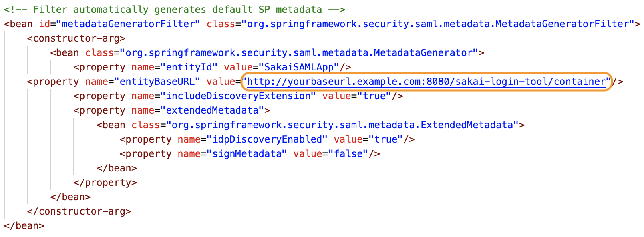The height and width of the screenshot is (237, 644).
Task: Click "true" value of includeDiscoveryExtension property
Action: pos(374,96)
